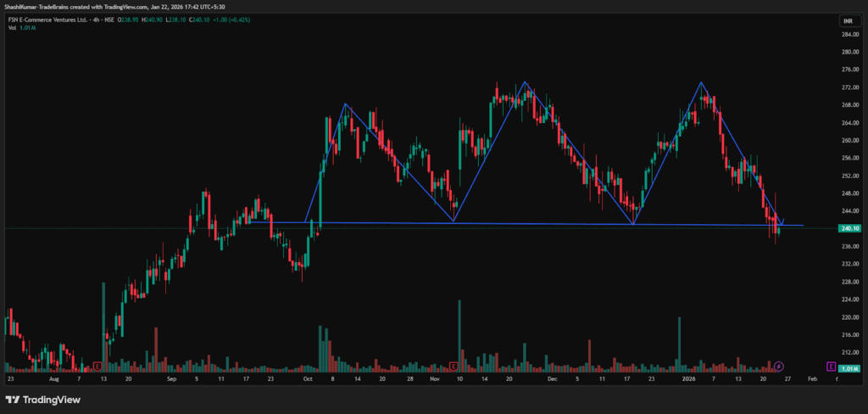Click the Feb label on the time axis

tap(812, 380)
